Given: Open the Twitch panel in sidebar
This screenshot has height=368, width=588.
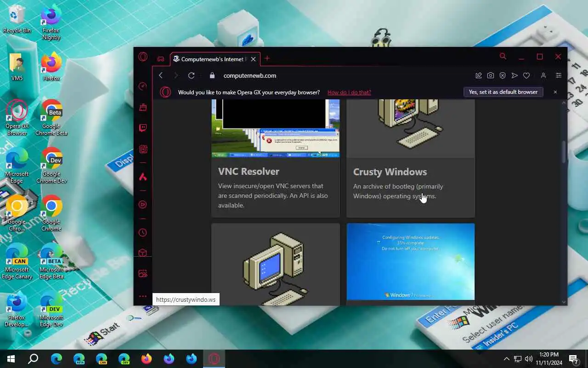Looking at the screenshot, I should pos(143,128).
